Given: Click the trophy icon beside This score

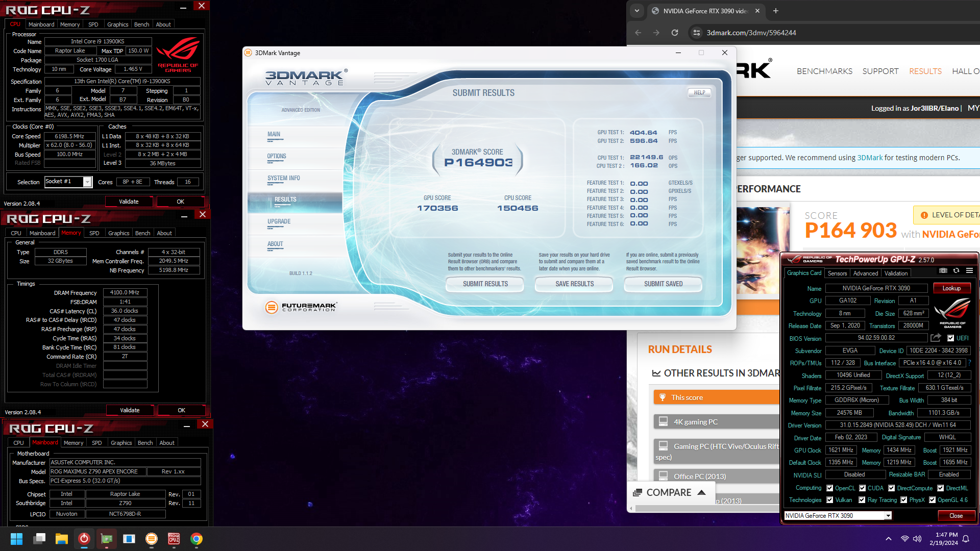Looking at the screenshot, I should pos(663,397).
